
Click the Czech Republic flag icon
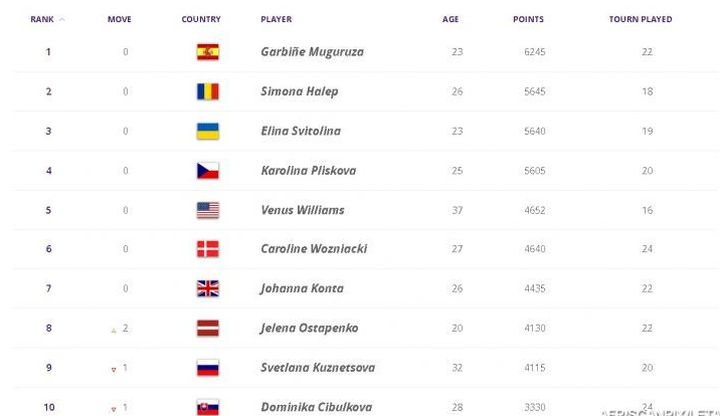pyautogui.click(x=208, y=171)
